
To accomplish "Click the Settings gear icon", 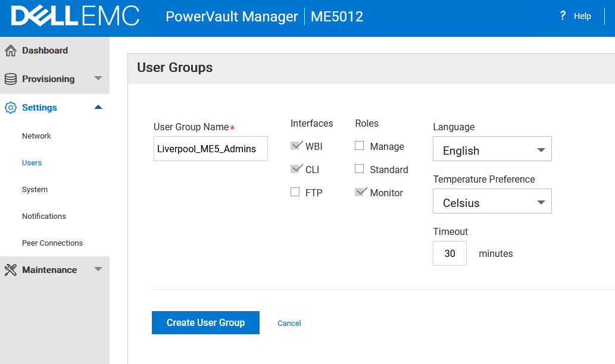I will 11,108.
